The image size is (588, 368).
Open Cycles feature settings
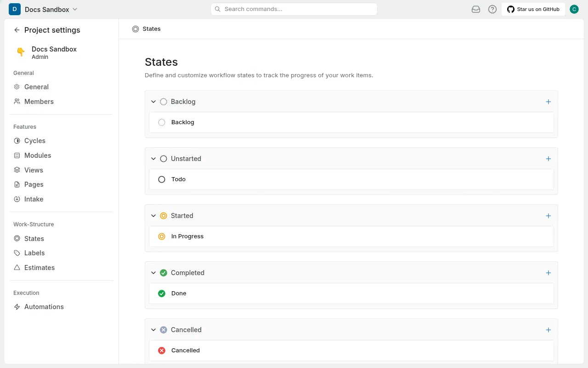coord(62,141)
